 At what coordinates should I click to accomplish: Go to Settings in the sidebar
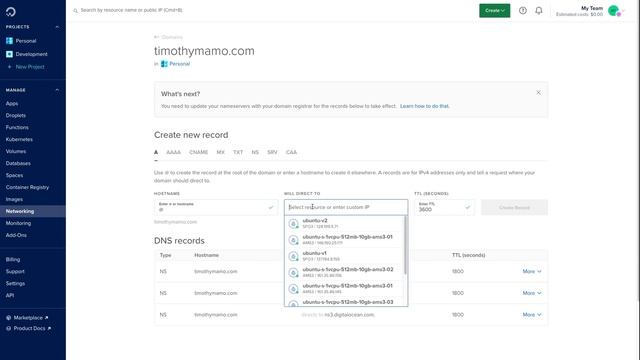[x=16, y=283]
